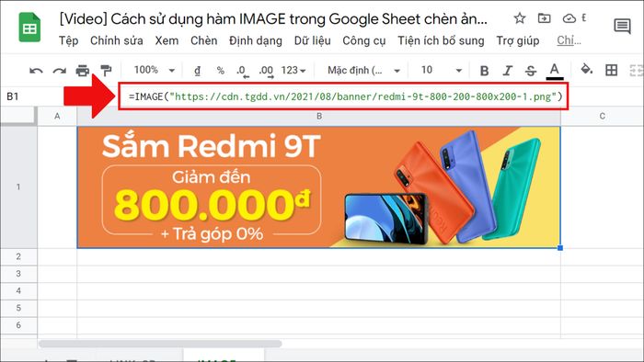Open the Chèn menu
This screenshot has width=644, height=362.
click(x=203, y=40)
